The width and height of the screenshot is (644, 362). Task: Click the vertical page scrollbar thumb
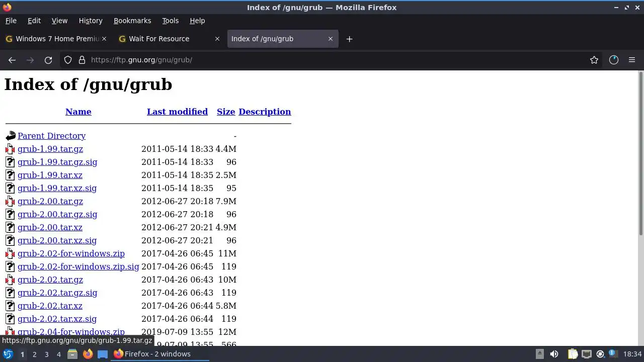(x=640, y=153)
